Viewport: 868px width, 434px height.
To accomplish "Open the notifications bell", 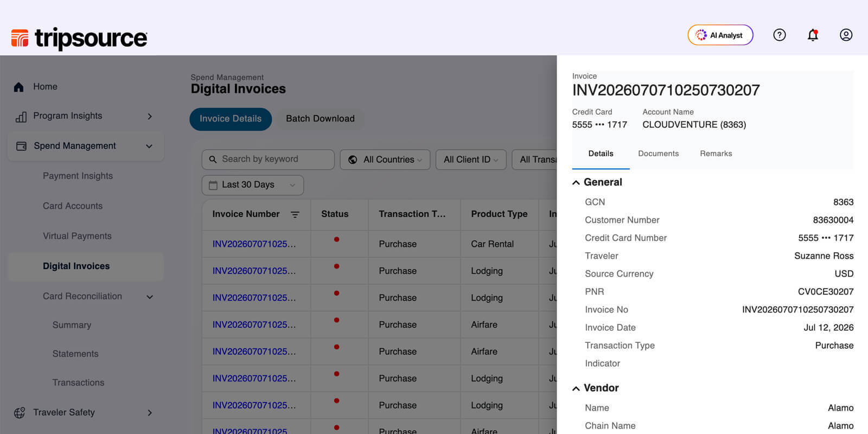I will point(813,35).
